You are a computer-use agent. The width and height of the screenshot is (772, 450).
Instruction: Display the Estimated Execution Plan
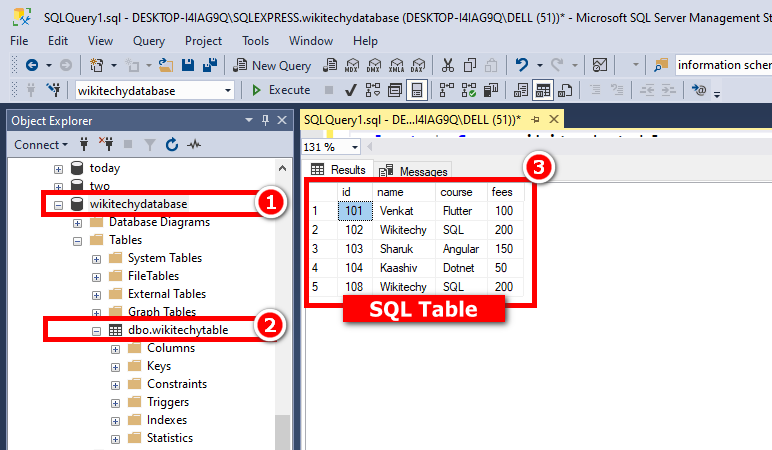[373, 90]
